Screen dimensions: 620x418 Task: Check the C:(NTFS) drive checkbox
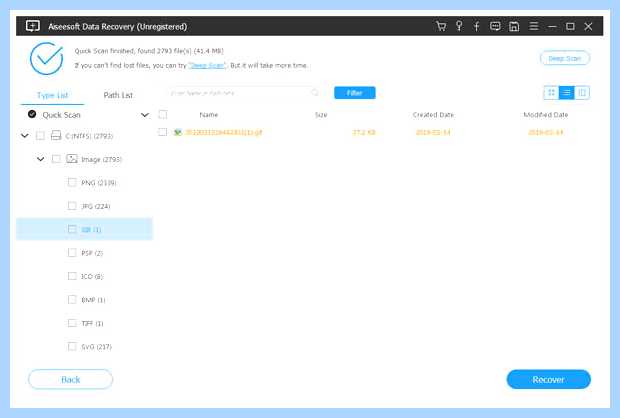[40, 136]
